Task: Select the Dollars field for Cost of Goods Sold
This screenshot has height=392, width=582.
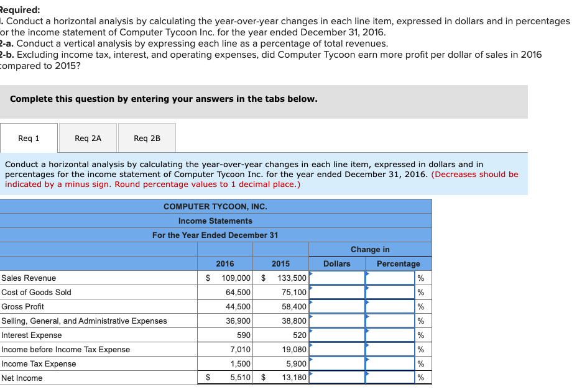Action: coord(336,292)
